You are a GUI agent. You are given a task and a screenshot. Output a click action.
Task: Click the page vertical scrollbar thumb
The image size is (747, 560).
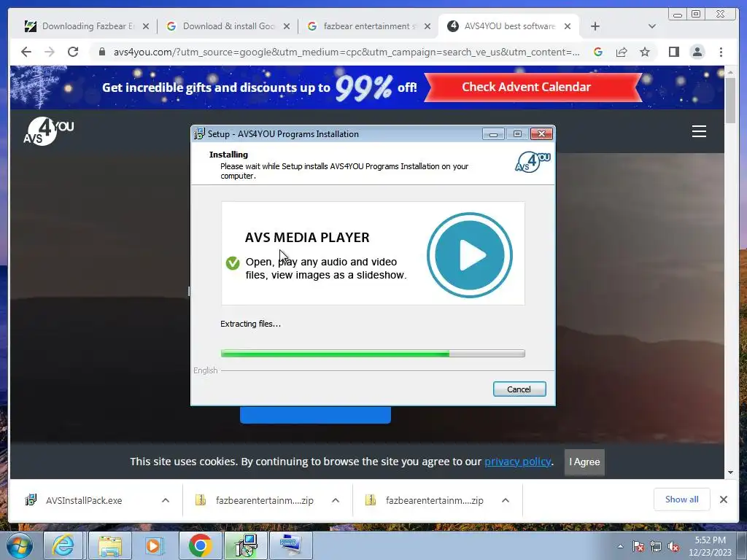coord(730,101)
